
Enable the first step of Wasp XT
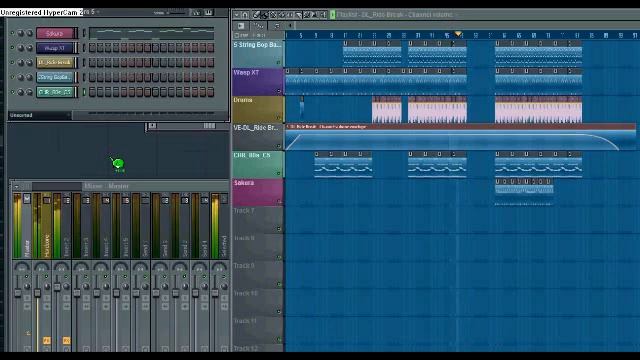[92, 48]
